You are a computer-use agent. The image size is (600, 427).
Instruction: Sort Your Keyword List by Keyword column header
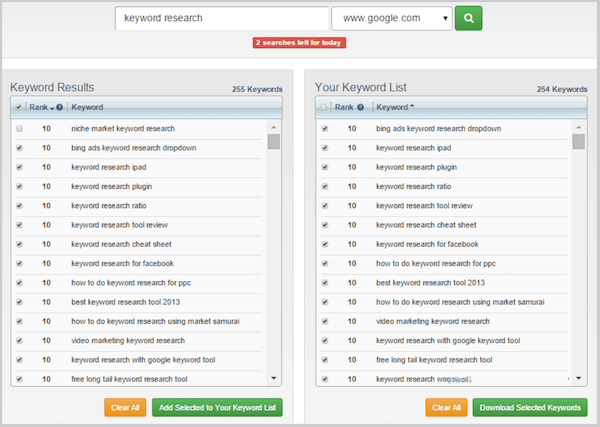[392, 108]
